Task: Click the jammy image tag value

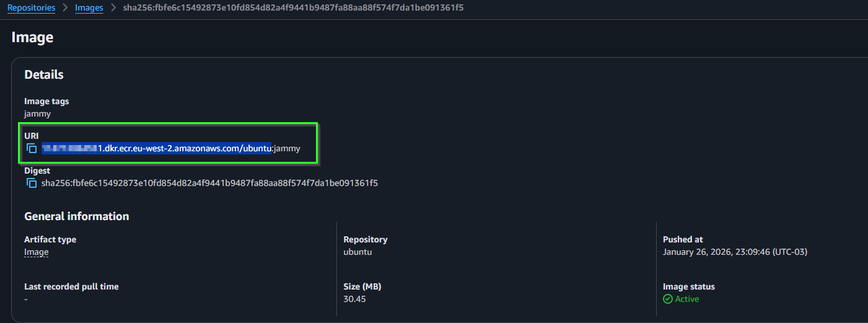Action: coord(37,114)
